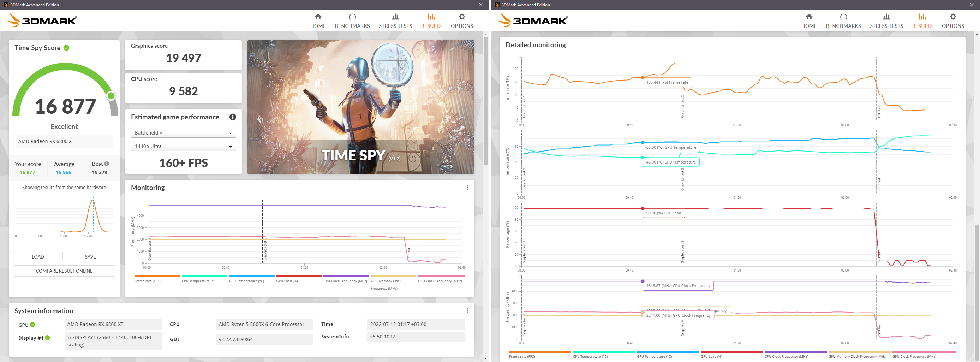The height and width of the screenshot is (362, 980).
Task: Click the green check beside GPU label
Action: [33, 325]
